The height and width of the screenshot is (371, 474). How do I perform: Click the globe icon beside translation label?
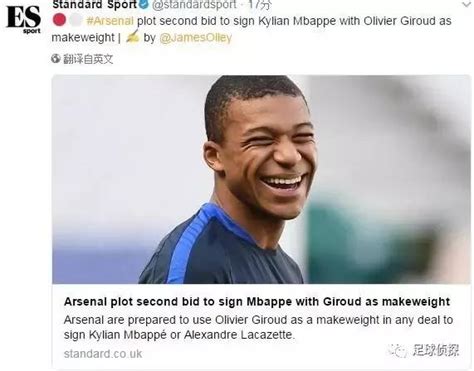tap(56, 59)
